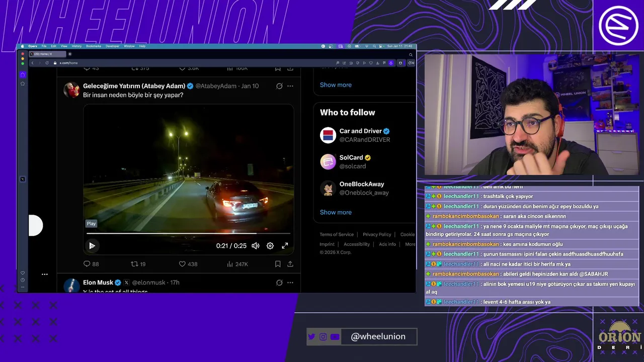Open more options on Elon Musk tweet
Image resolution: width=644 pixels, height=362 pixels.
point(290,283)
